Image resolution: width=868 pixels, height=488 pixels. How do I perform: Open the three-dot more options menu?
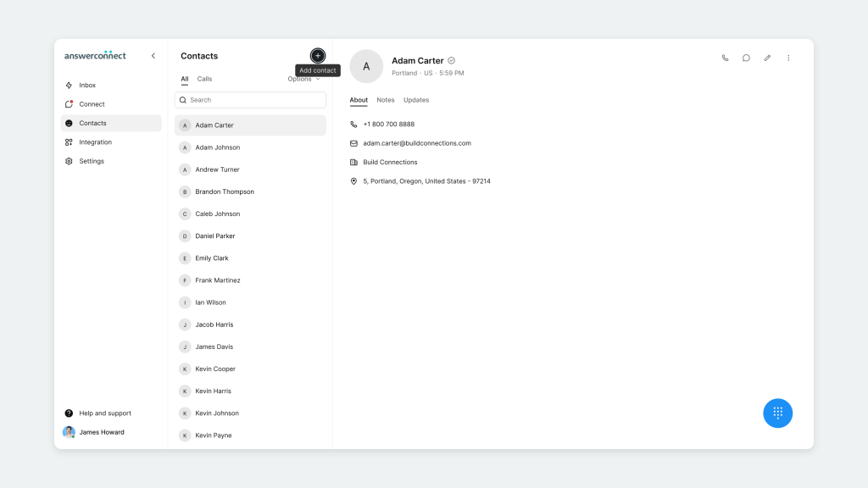pyautogui.click(x=788, y=58)
